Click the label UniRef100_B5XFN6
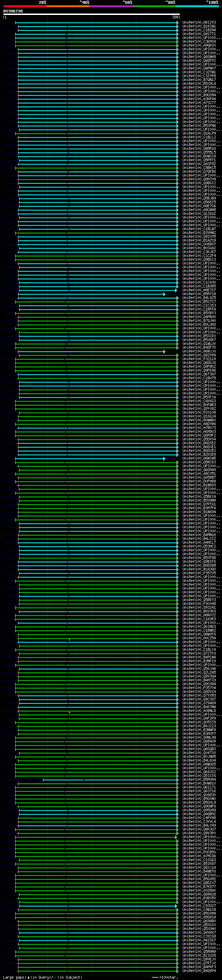222x980 pixels. coord(199,125)
